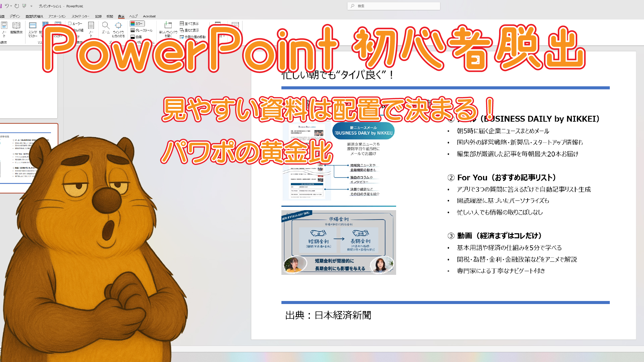The width and height of the screenshot is (644, 362).
Task: Click heading ② For You(おすすめ記事リスト)
Action: [x=502, y=178]
